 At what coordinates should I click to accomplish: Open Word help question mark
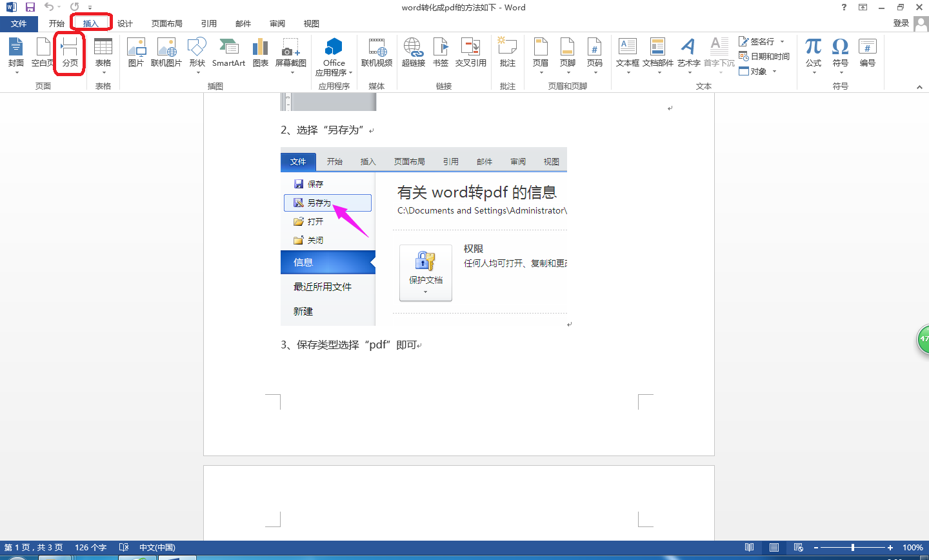[x=844, y=7]
